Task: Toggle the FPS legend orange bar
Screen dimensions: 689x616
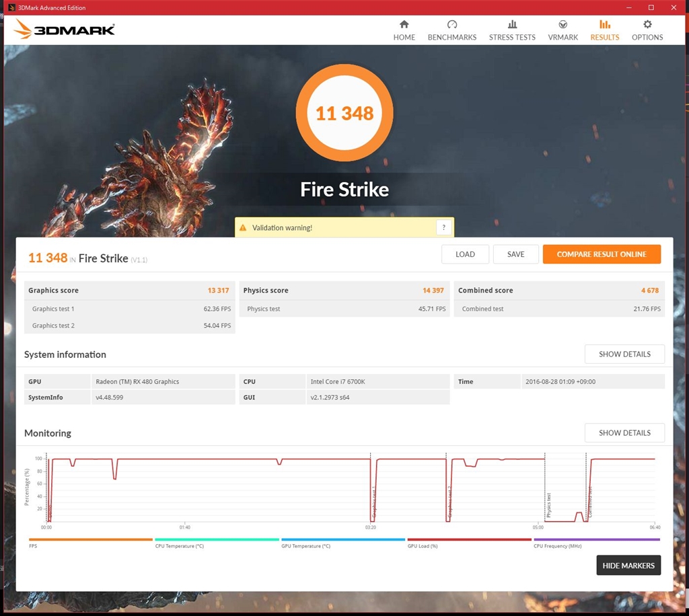Action: pos(91,539)
